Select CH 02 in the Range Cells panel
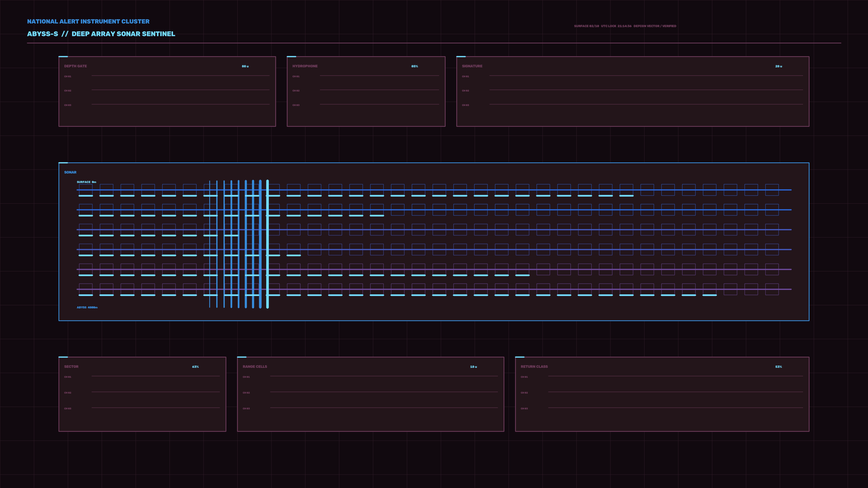The height and width of the screenshot is (488, 868). [246, 393]
